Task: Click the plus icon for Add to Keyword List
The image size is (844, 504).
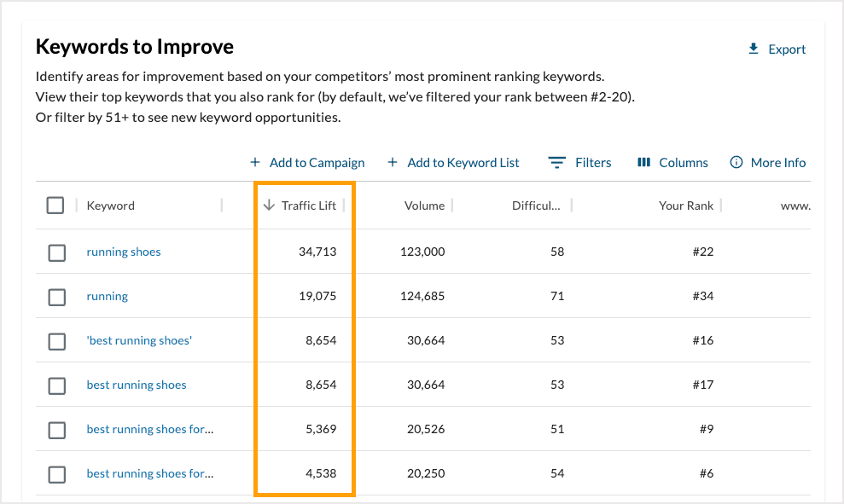Action: point(393,162)
